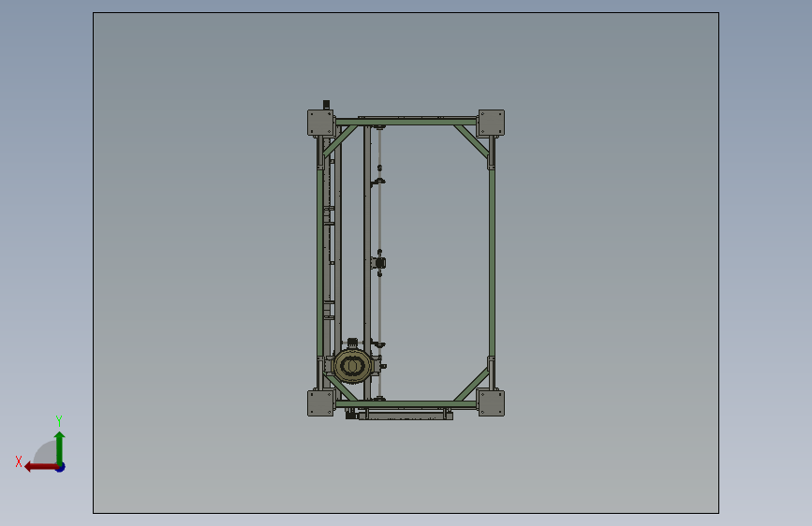This screenshot has width=812, height=526.
Task: Select the bottom-right gray corner block
Action: click(491, 403)
